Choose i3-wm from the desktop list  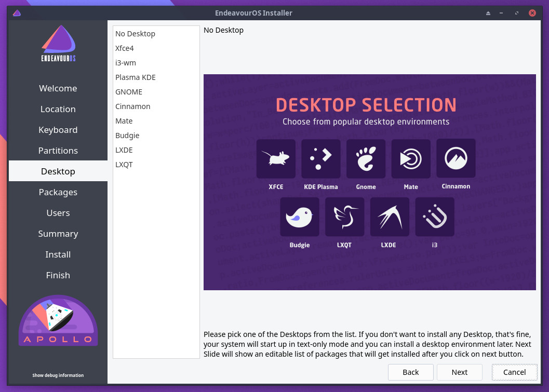[156, 63]
